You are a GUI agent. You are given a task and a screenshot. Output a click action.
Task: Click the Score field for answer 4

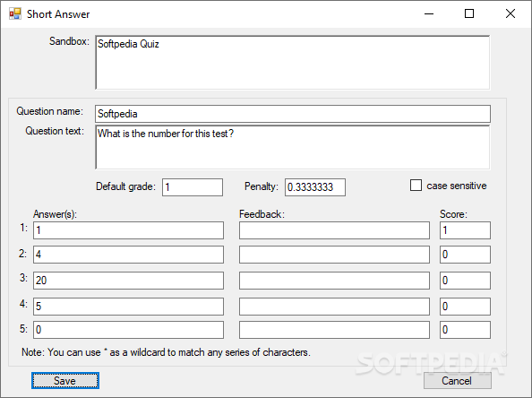tap(465, 307)
